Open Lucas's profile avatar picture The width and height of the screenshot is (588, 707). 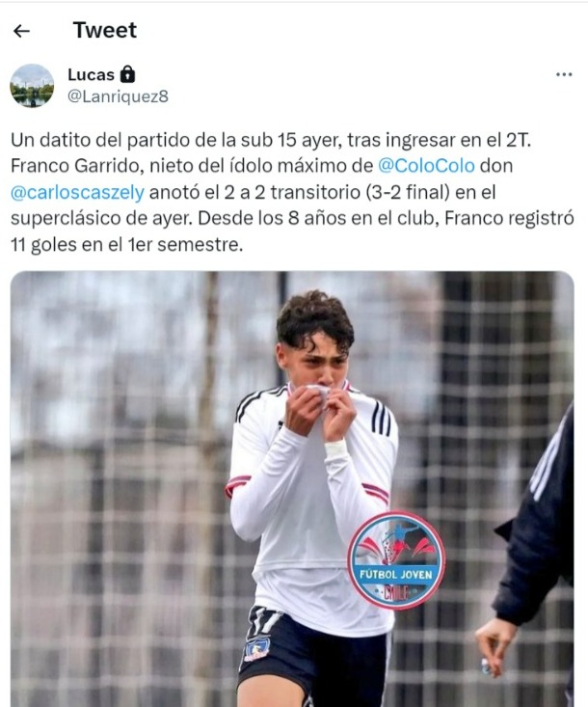tap(32, 86)
